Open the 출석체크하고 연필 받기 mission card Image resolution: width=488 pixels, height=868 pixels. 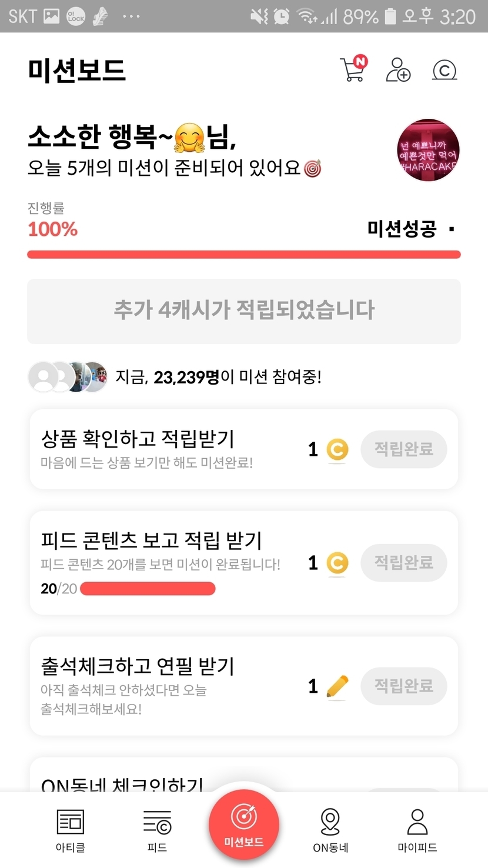[x=165, y=685]
